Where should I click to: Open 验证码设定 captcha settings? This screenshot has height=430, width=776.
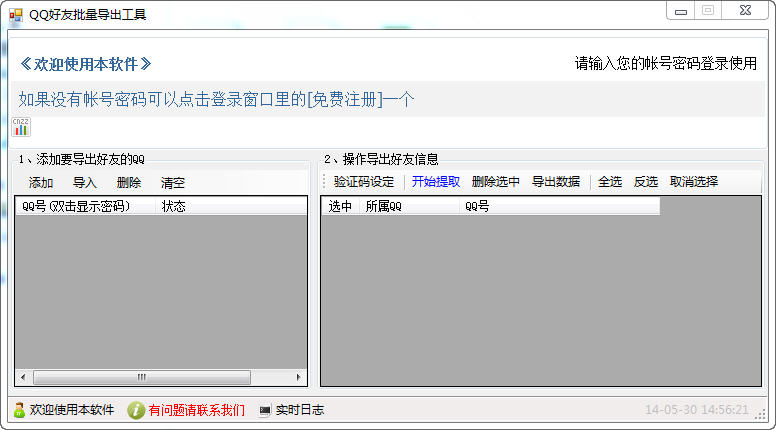pos(364,182)
